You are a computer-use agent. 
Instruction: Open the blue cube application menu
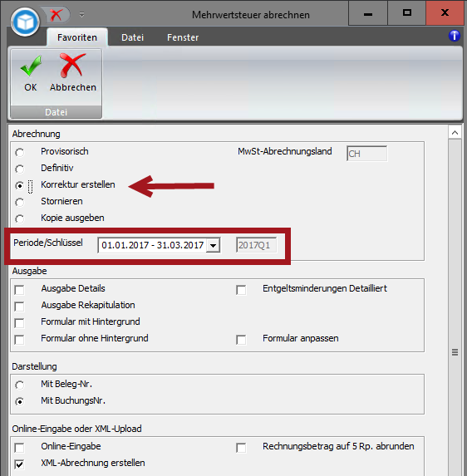25,22
